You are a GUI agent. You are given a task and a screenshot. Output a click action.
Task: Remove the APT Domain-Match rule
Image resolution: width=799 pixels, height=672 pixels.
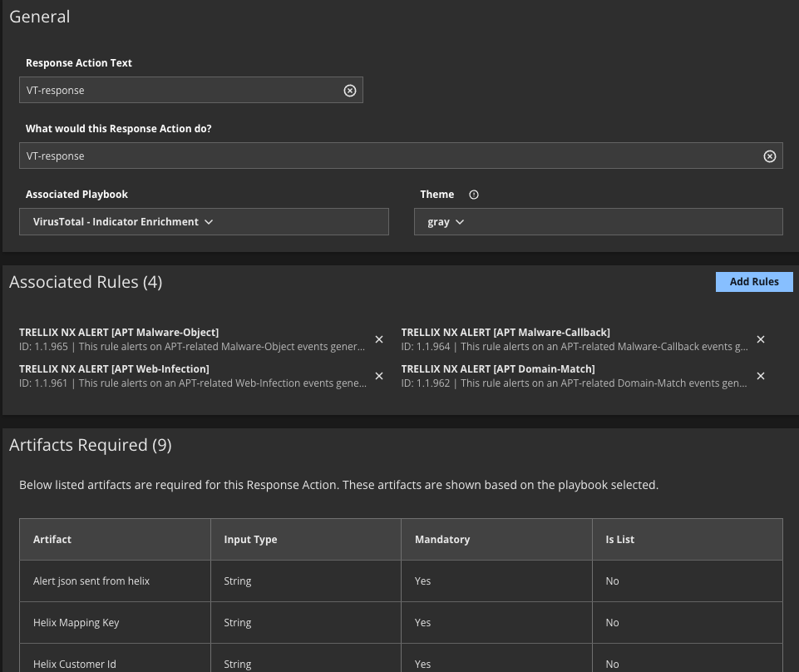[x=760, y=376]
